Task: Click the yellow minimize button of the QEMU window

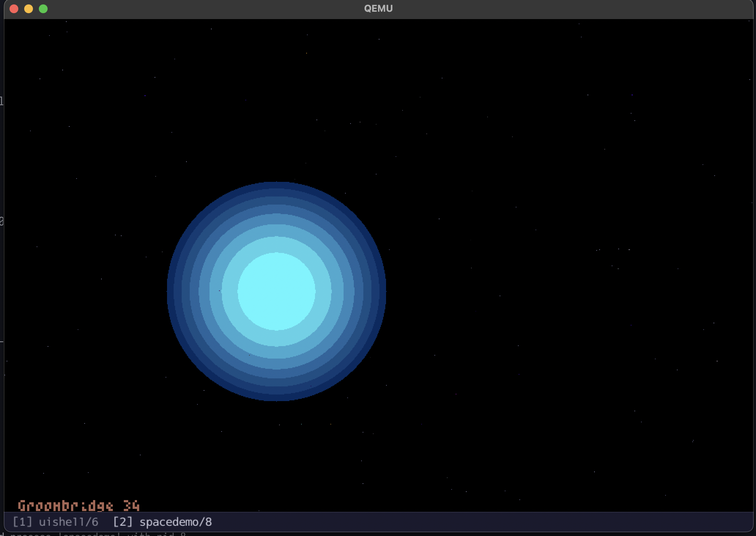Action: pyautogui.click(x=29, y=9)
